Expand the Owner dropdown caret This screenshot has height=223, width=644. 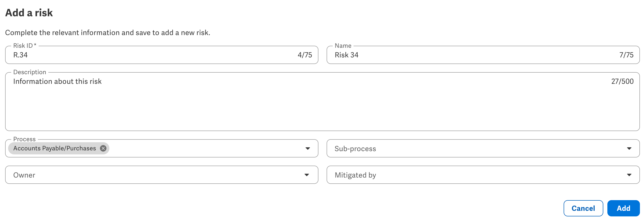[307, 175]
